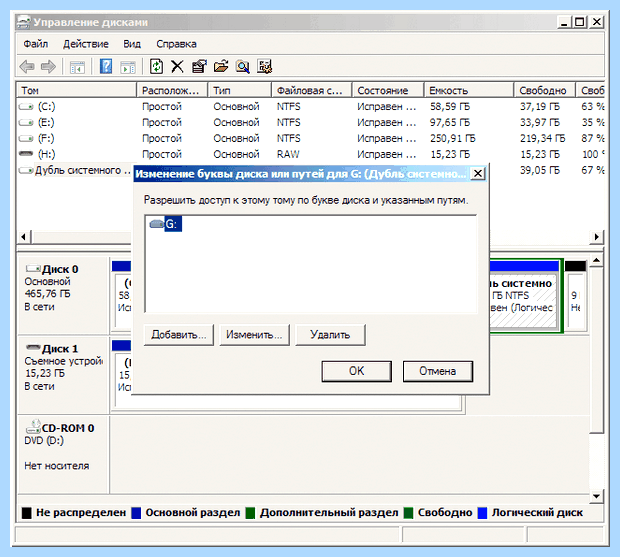This screenshot has width=620, height=557.
Task: Click the Delete X toolbar icon
Action: [x=177, y=66]
